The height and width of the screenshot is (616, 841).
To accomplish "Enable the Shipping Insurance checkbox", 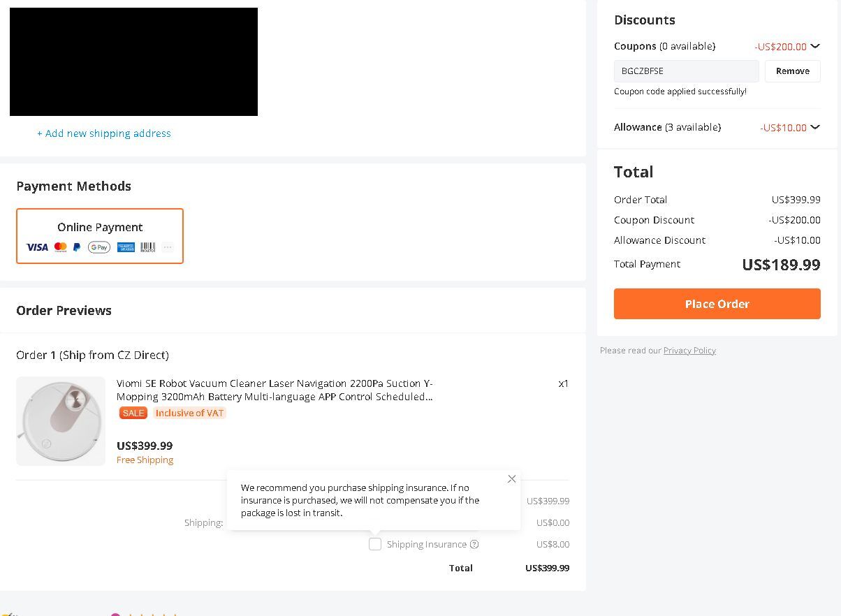I will coord(375,544).
